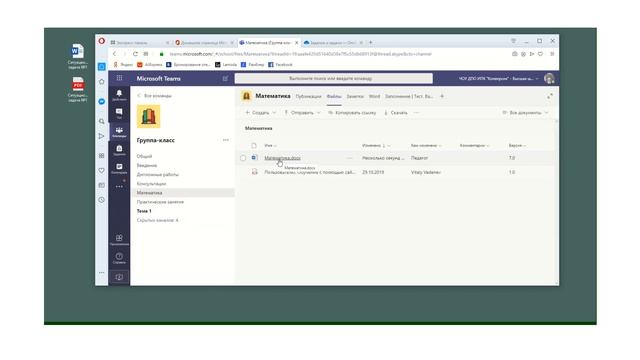Open Opera sidebar bookmarks heart icon
The image size is (640, 360).
(102, 171)
